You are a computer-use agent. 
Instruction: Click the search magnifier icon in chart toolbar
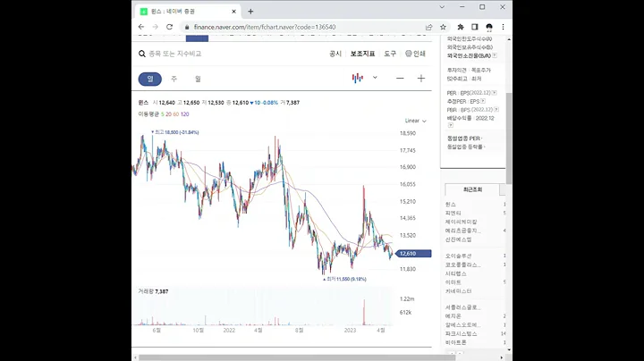[142, 54]
